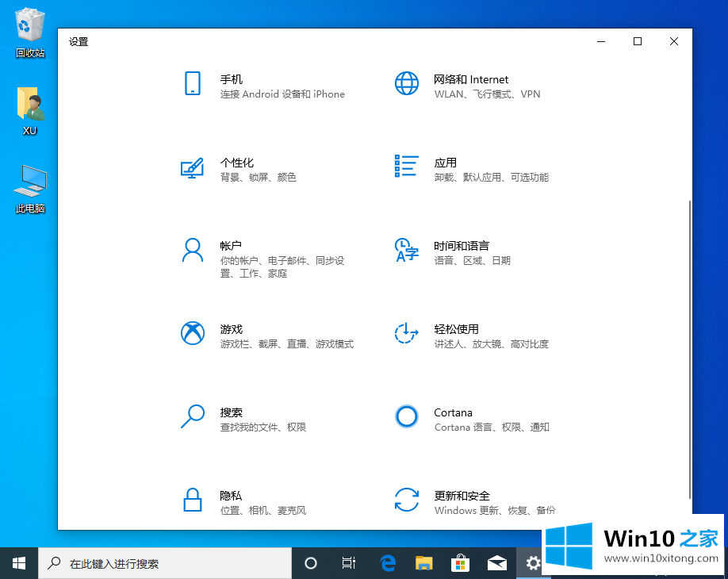Viewport: 728px width, 579px height.
Task: Click text 游戏栏、截屏、直播、游戏模式
Action: coord(287,344)
